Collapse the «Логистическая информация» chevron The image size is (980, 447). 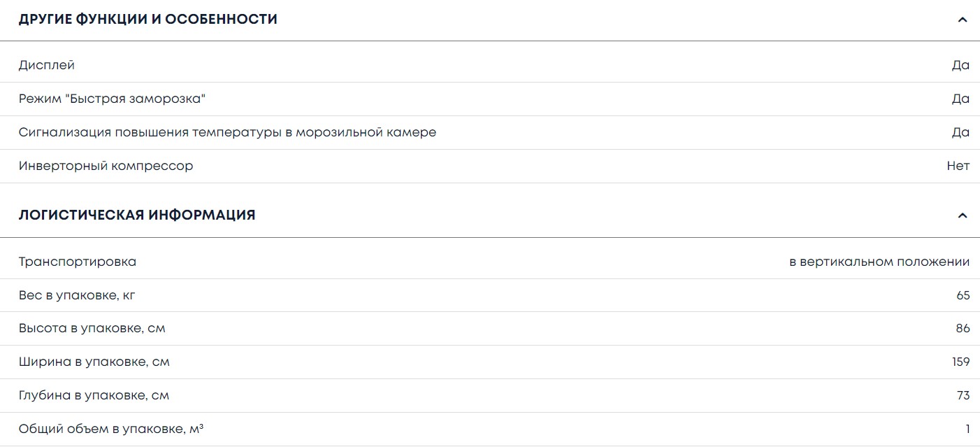(x=963, y=215)
